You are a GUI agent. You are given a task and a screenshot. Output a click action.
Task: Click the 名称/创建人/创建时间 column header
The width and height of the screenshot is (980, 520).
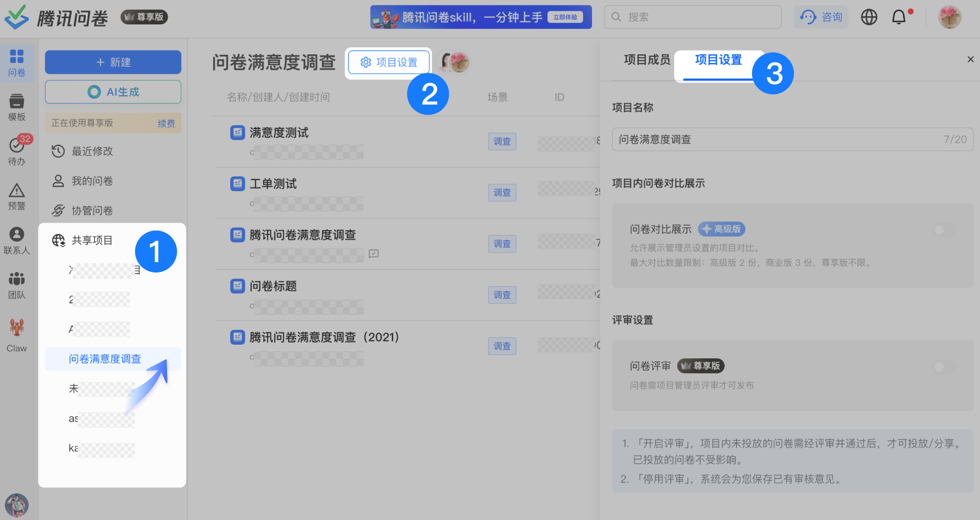278,97
